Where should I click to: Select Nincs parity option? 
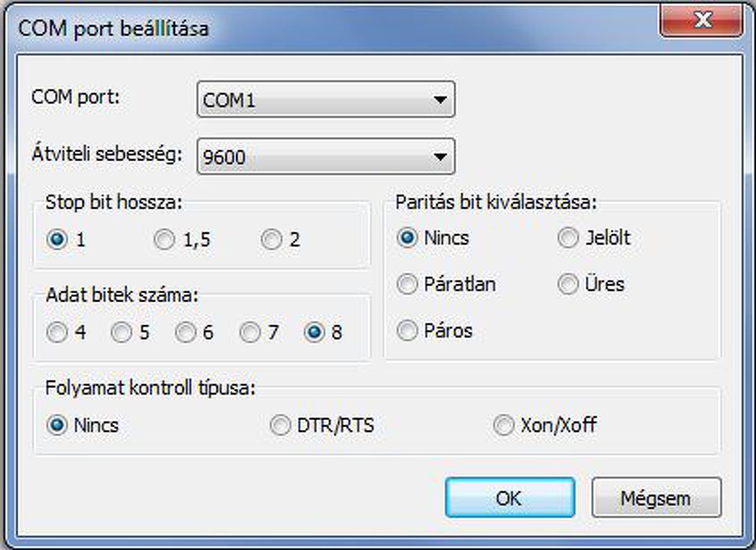coord(407,238)
